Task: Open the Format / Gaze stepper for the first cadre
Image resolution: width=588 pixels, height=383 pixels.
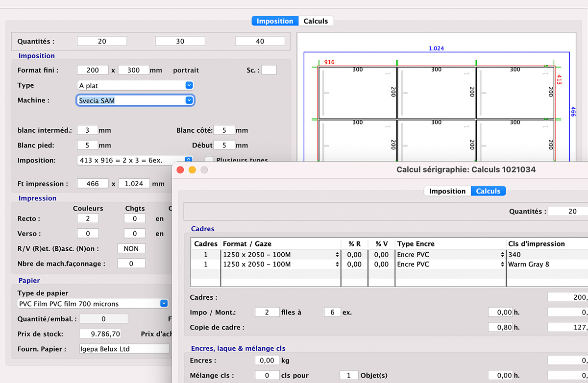Action: 337,254
